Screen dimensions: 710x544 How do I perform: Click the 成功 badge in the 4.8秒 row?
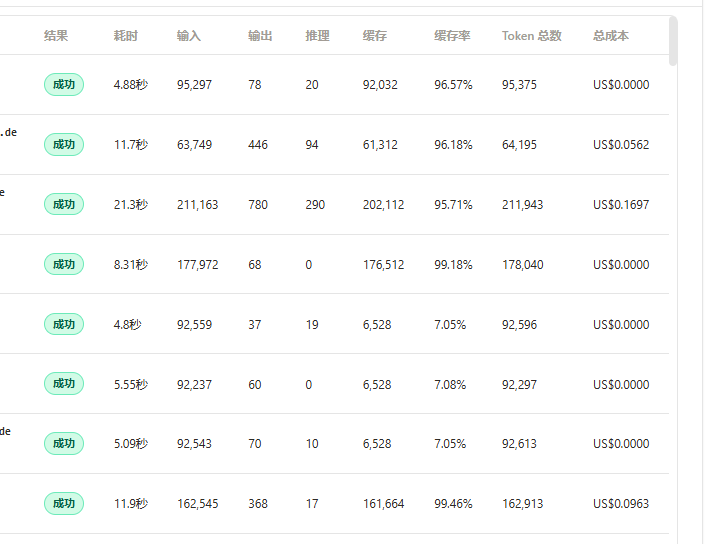[x=64, y=324]
